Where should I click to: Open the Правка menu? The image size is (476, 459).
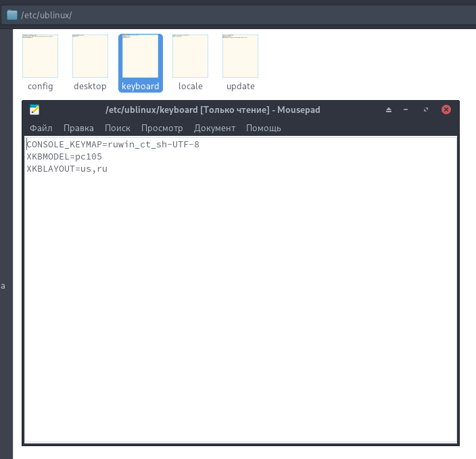[x=78, y=128]
